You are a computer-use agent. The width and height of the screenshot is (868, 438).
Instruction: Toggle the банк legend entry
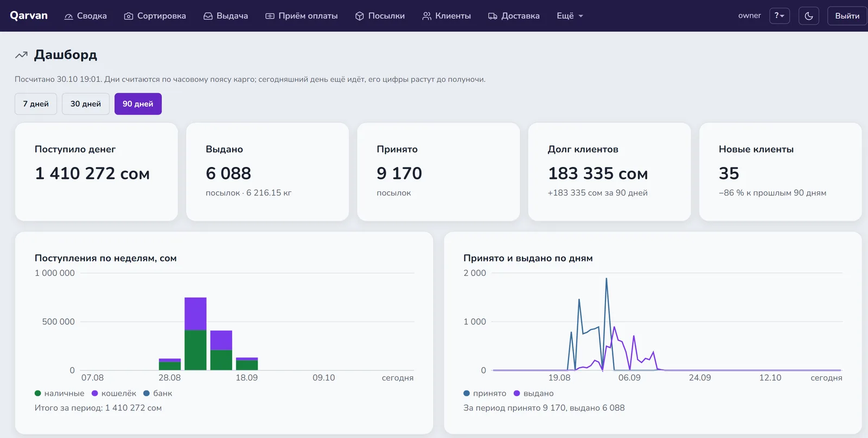158,394
